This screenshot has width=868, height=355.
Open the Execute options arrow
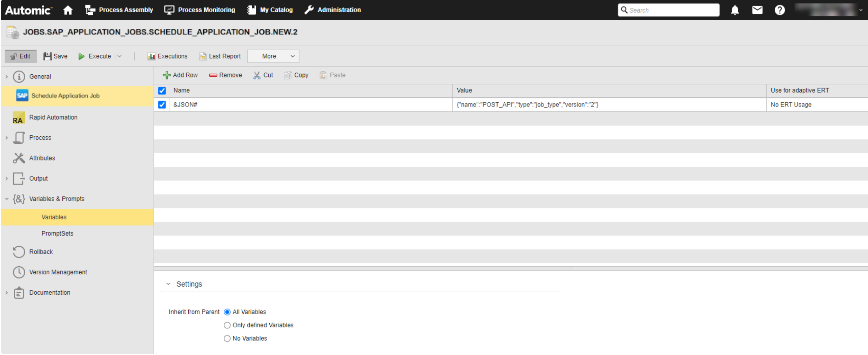coord(119,56)
